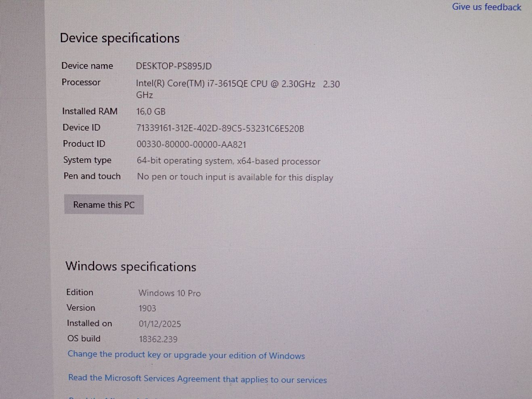Click the Windows specifications heading
532x399 pixels.
pyautogui.click(x=130, y=266)
